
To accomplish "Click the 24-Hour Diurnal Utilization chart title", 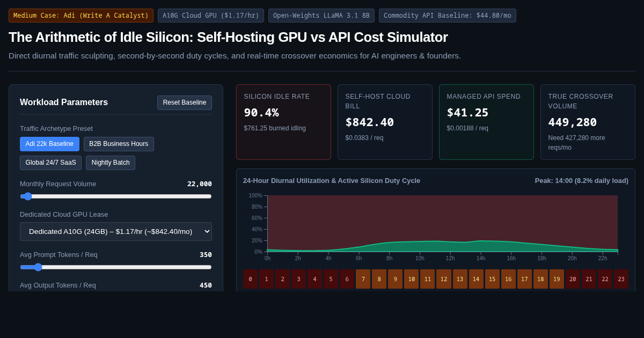I will tap(332, 181).
